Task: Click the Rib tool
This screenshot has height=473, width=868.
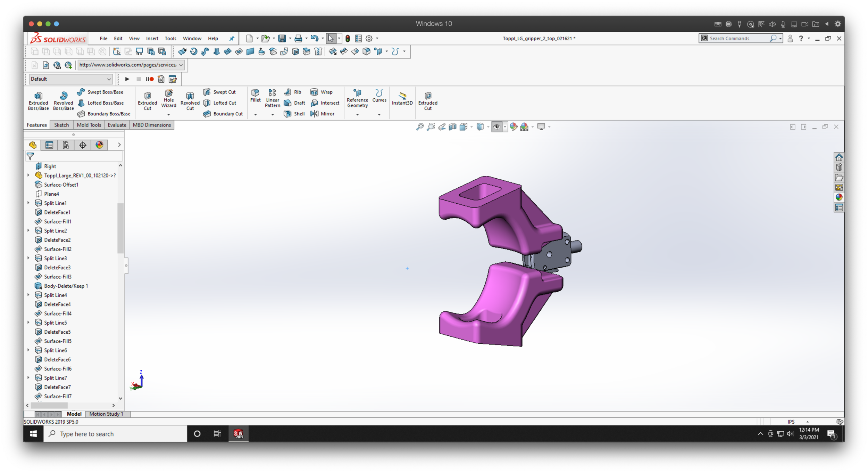Action: (x=292, y=92)
